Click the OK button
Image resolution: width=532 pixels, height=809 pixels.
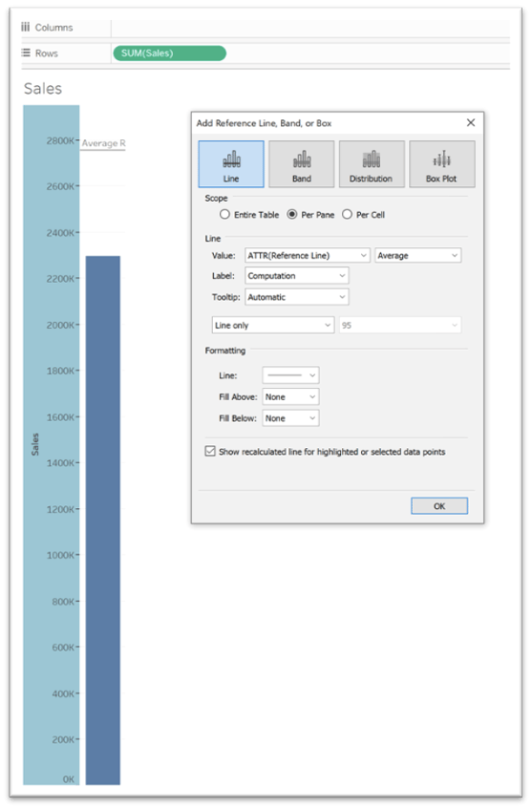tap(439, 505)
